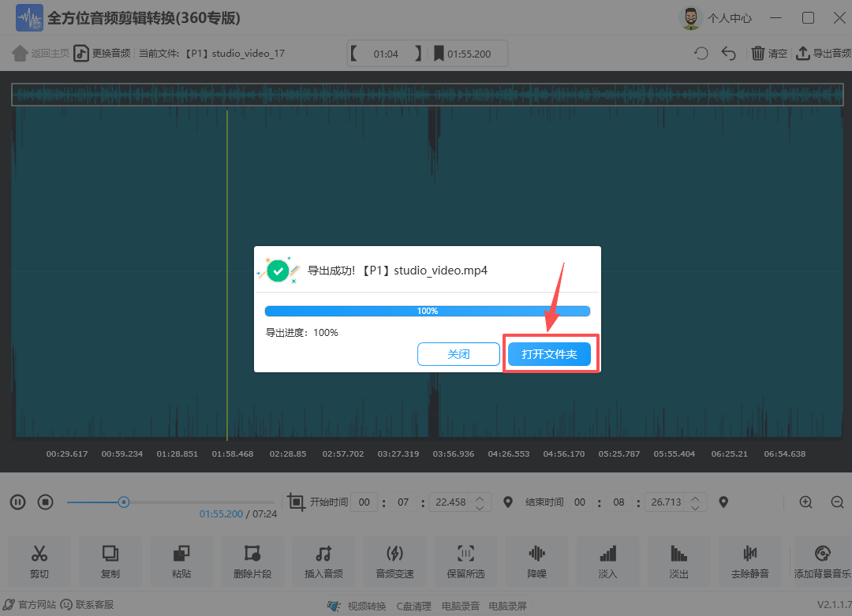Click the 去除静音 tool
Screen dimensions: 852x616
[x=749, y=561]
